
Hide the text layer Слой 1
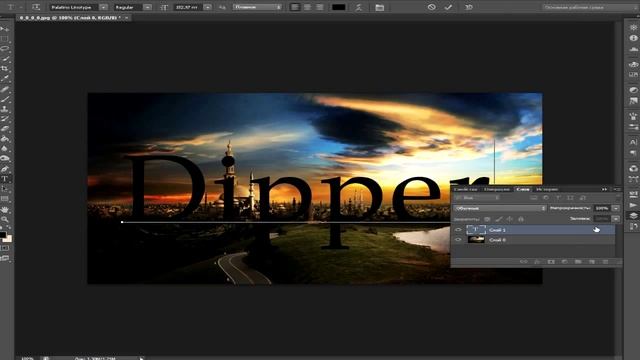458,230
